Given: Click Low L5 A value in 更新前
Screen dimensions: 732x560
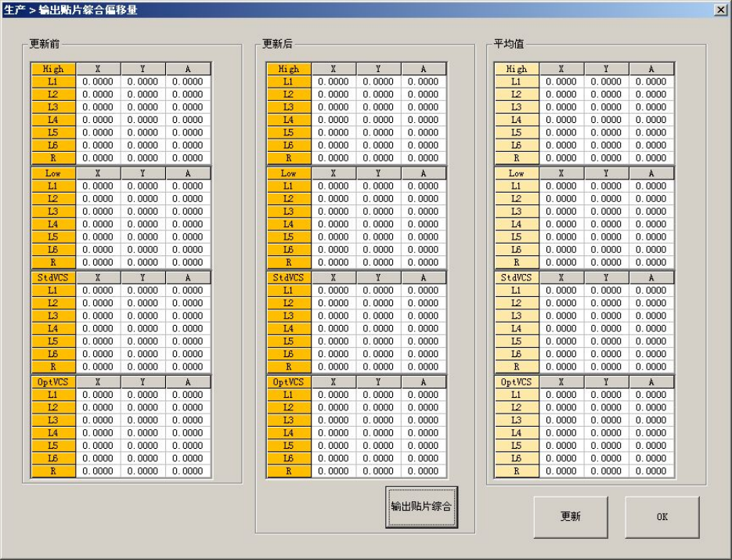Looking at the screenshot, I should pyautogui.click(x=188, y=237).
